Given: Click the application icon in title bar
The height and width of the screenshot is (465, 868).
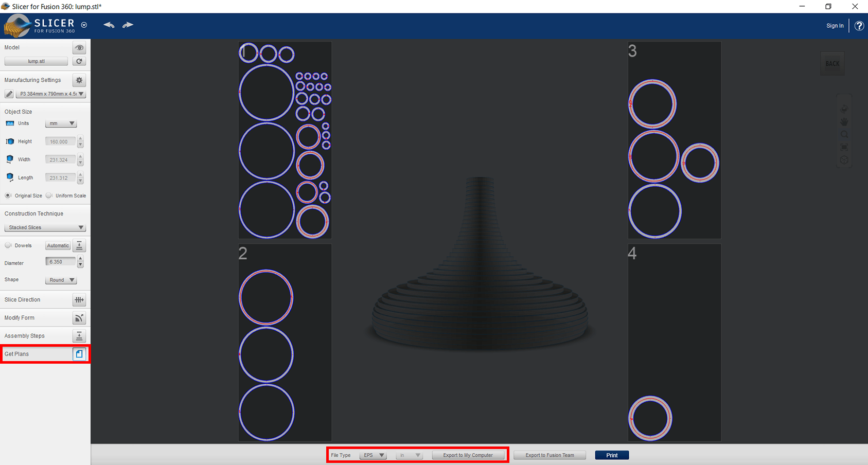Looking at the screenshot, I should (x=6, y=6).
